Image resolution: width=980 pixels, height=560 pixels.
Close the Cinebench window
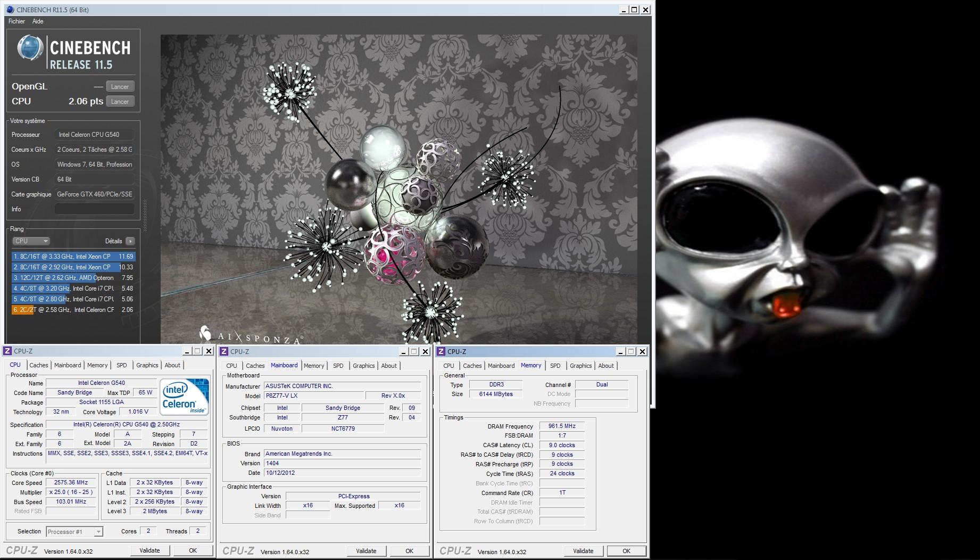(x=645, y=10)
